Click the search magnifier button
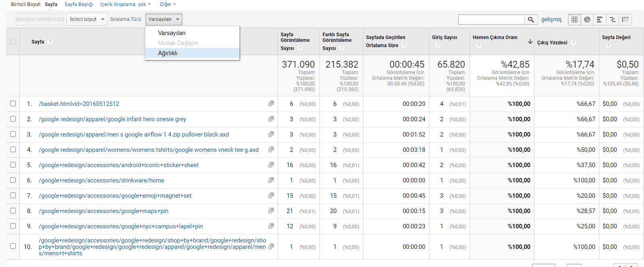 [531, 19]
